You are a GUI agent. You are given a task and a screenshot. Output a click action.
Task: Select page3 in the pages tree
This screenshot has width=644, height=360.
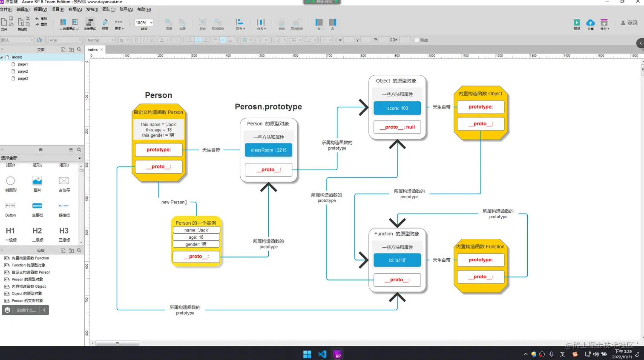[x=23, y=79]
